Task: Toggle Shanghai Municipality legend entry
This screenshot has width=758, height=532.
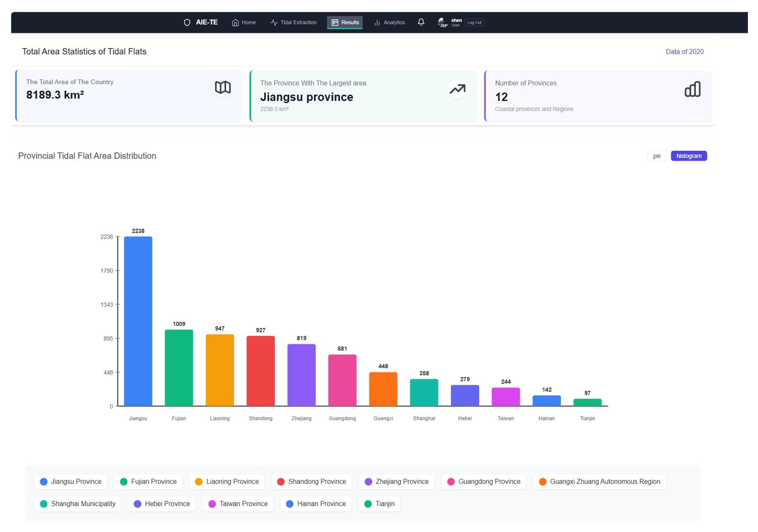Action: point(78,504)
